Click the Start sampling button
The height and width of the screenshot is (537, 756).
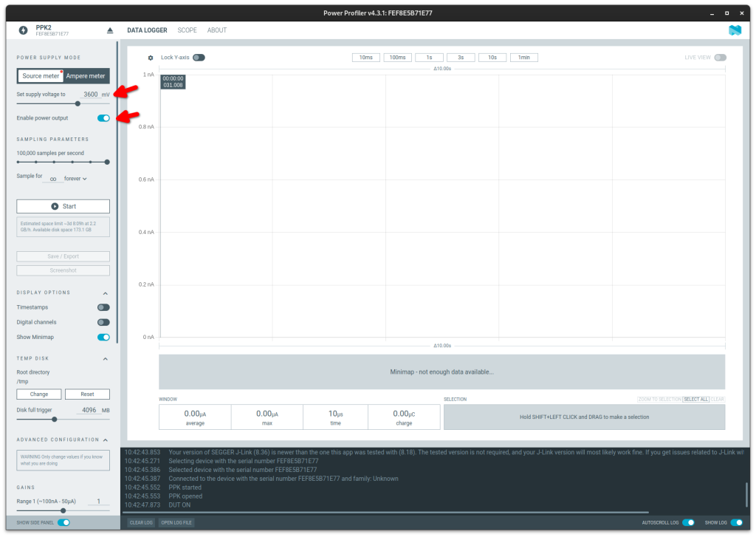[63, 207]
